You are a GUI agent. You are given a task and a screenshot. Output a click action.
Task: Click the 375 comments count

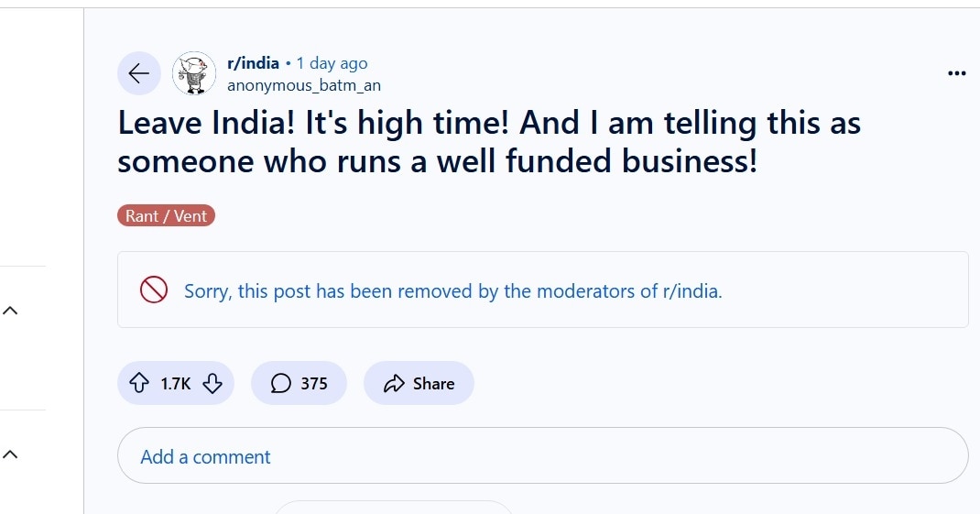point(313,383)
